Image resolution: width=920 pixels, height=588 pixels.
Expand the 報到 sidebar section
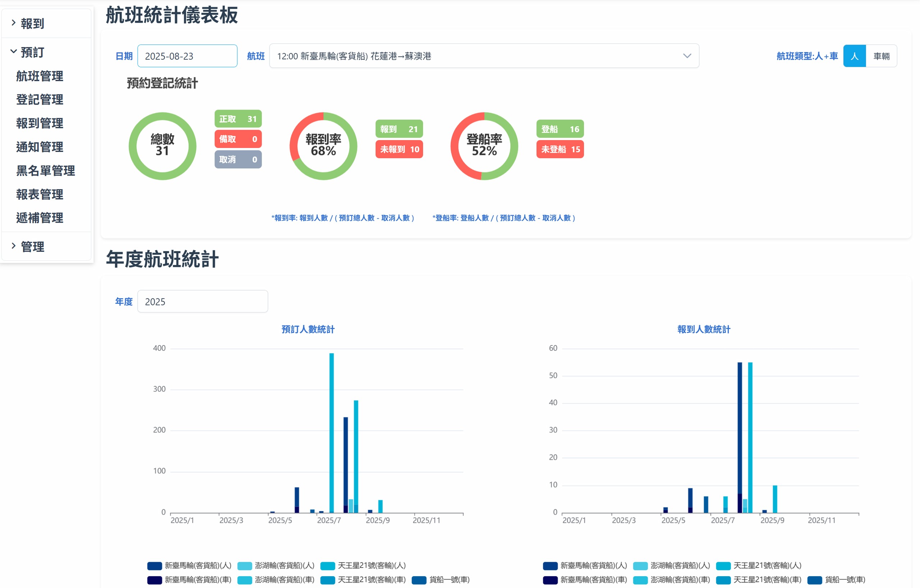click(32, 24)
